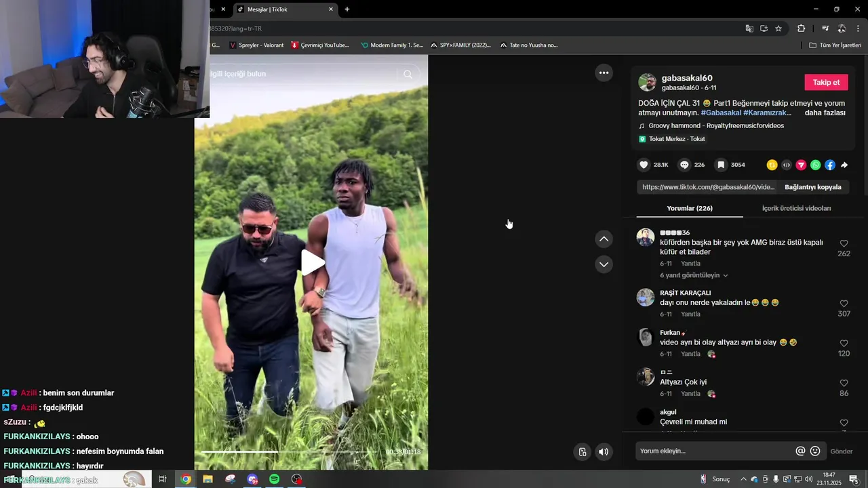Open comments via speech bubble icon

coord(684,165)
